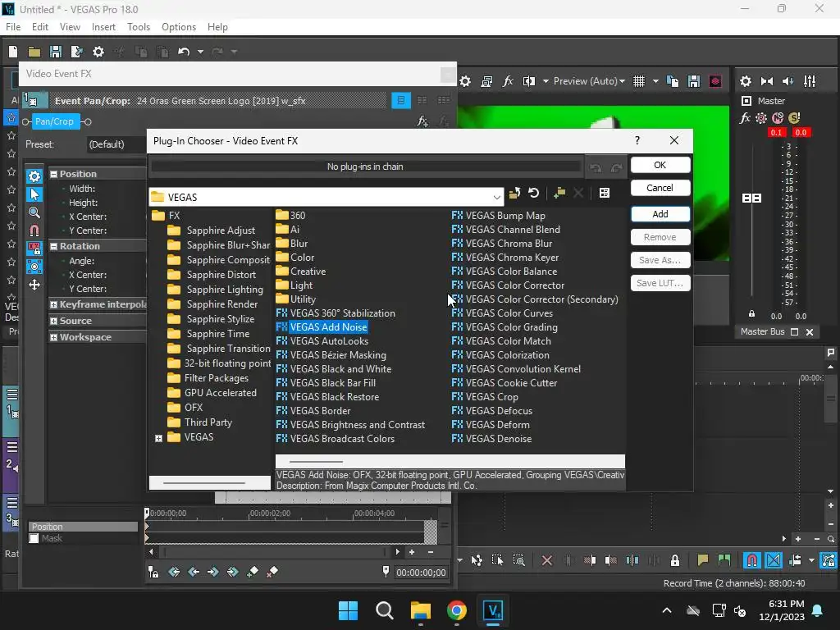Toggle Master Bus float window icon
This screenshot has width=840, height=630.
click(794, 332)
